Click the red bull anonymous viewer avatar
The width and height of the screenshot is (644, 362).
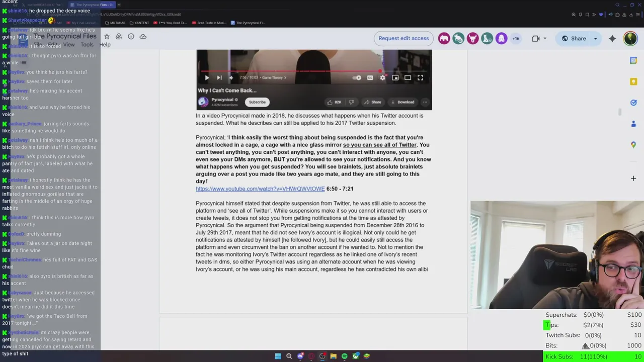point(472,39)
